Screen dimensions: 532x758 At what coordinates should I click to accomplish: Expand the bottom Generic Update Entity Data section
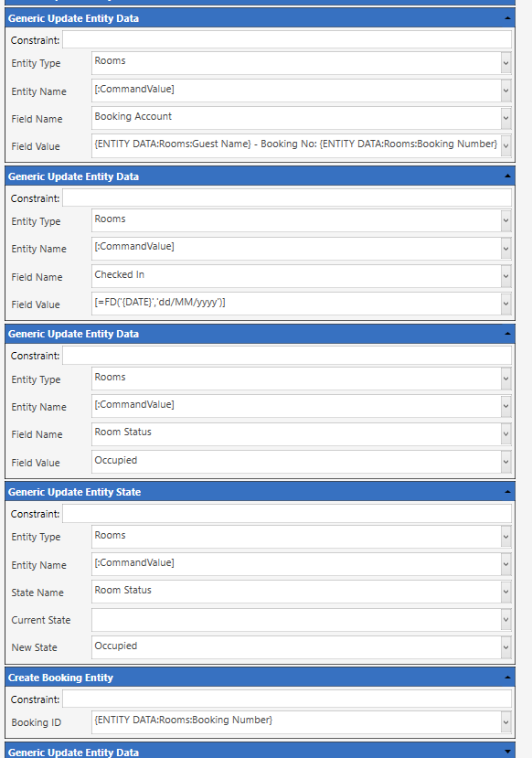click(507, 752)
